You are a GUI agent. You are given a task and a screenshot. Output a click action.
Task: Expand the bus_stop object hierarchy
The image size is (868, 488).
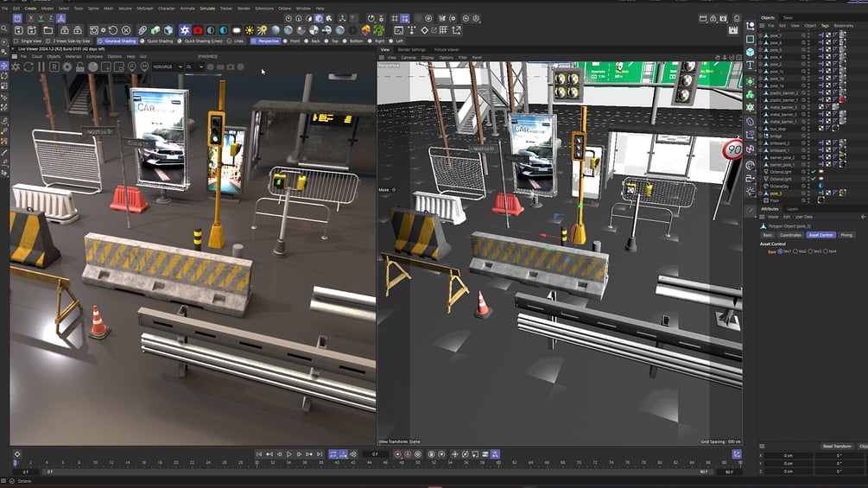pyautogui.click(x=761, y=129)
